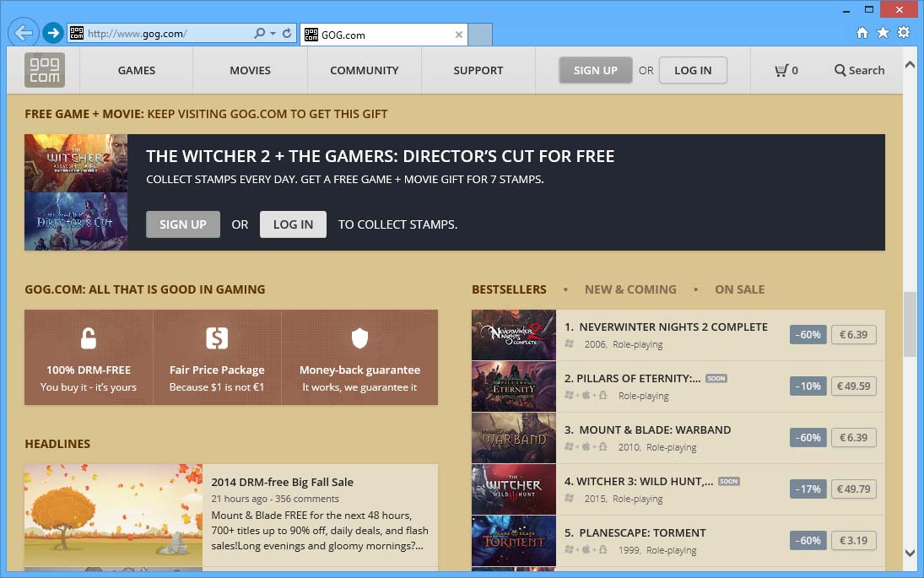The height and width of the screenshot is (578, 924).
Task: Open 2014 DRM-free Big Fall Sale headline
Action: [x=283, y=482]
